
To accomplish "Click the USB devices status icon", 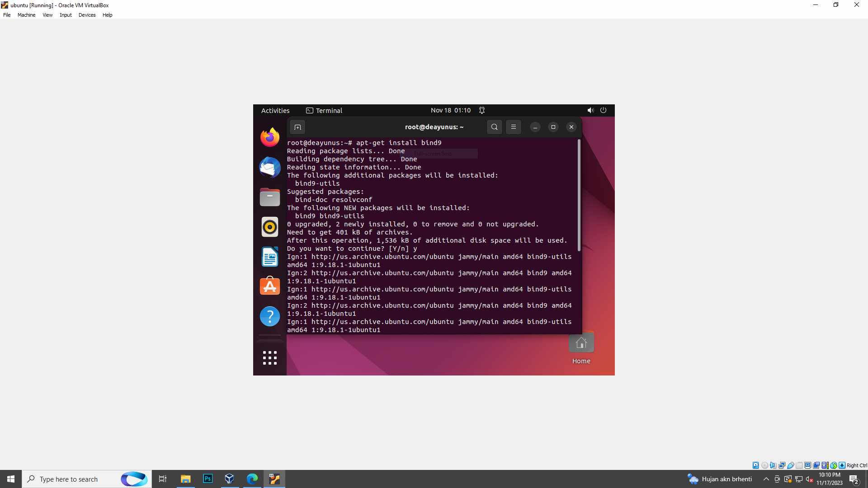I will click(790, 465).
